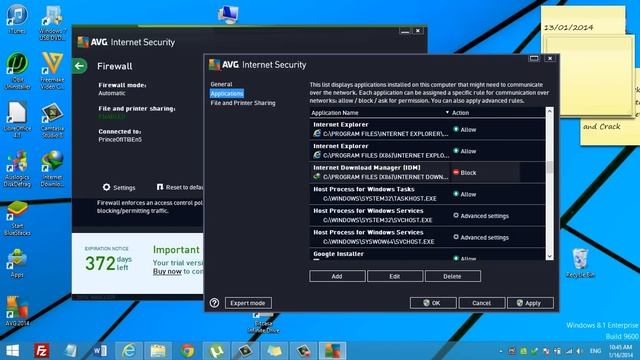
Task: Click the PrinceOfITBEn5 network name
Action: click(x=120, y=140)
